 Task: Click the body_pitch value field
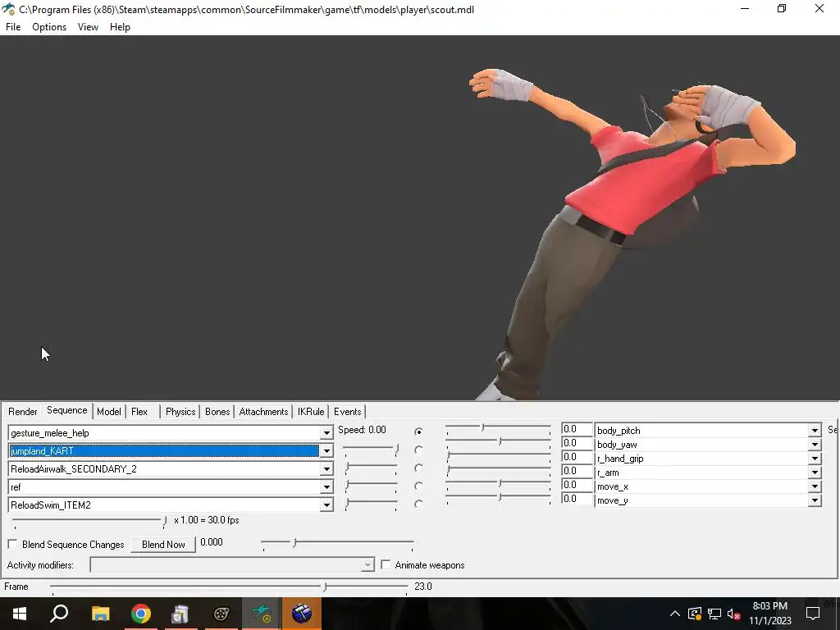[577, 429]
